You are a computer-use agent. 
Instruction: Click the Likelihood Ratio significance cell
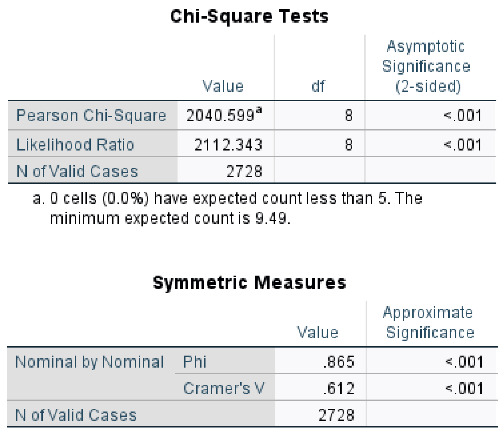point(463,145)
